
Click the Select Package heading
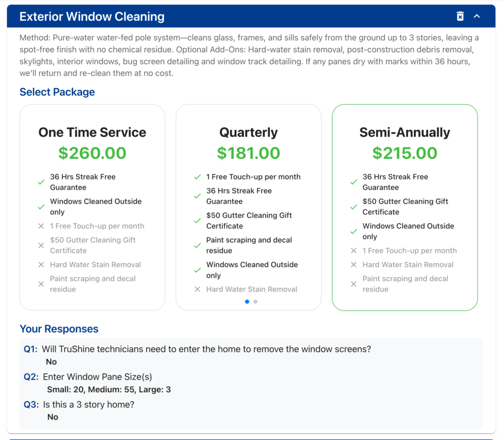click(x=57, y=92)
